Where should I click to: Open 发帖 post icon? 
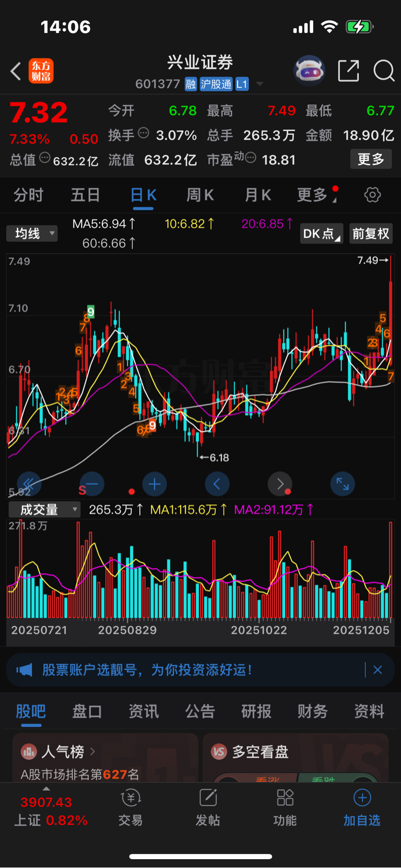click(x=208, y=798)
